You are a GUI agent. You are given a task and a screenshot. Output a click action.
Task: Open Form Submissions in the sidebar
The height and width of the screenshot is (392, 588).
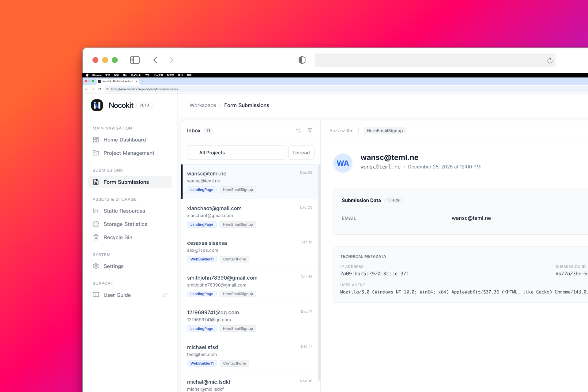coord(126,182)
